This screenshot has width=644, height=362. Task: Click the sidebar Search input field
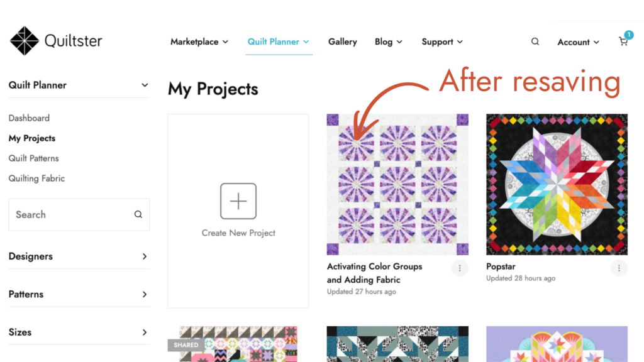[x=69, y=214]
